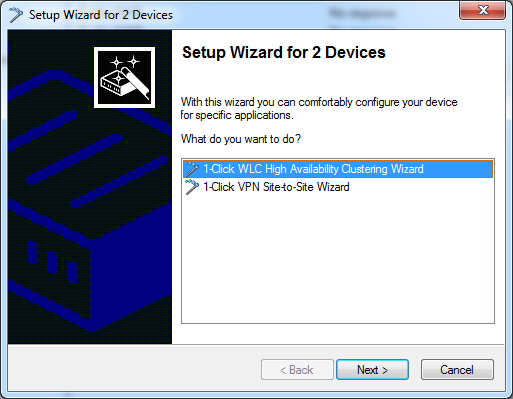Click the bold Setup Wizard for 2 Devices heading
The height and width of the screenshot is (399, 513).
[284, 52]
